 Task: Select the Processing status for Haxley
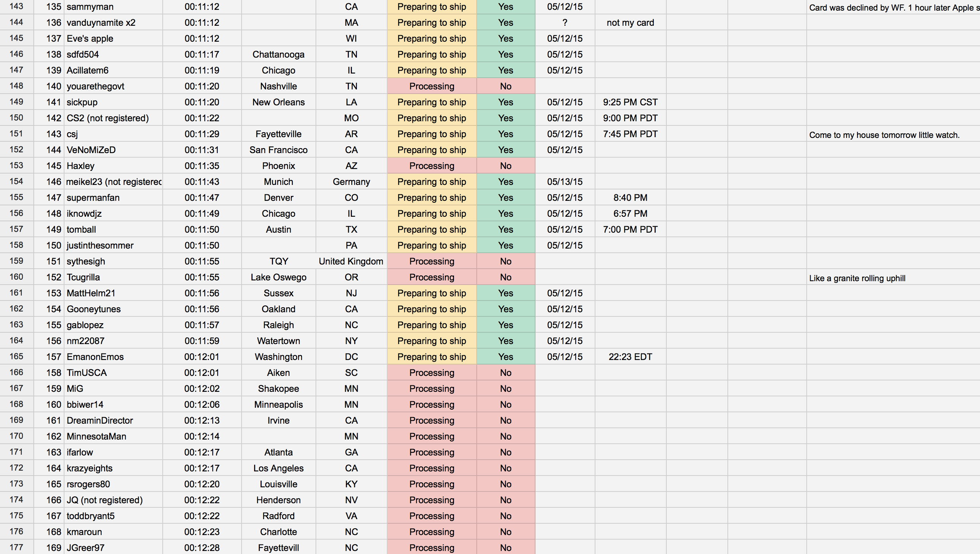click(432, 166)
